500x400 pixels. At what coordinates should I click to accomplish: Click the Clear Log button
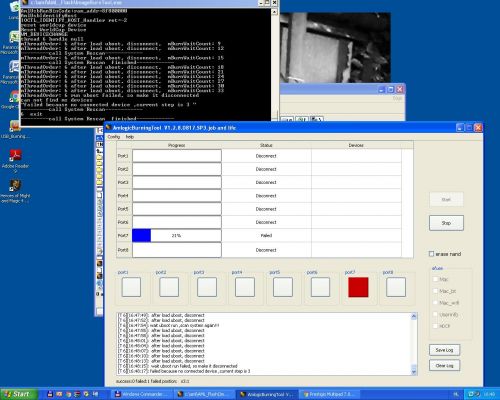[x=444, y=365]
